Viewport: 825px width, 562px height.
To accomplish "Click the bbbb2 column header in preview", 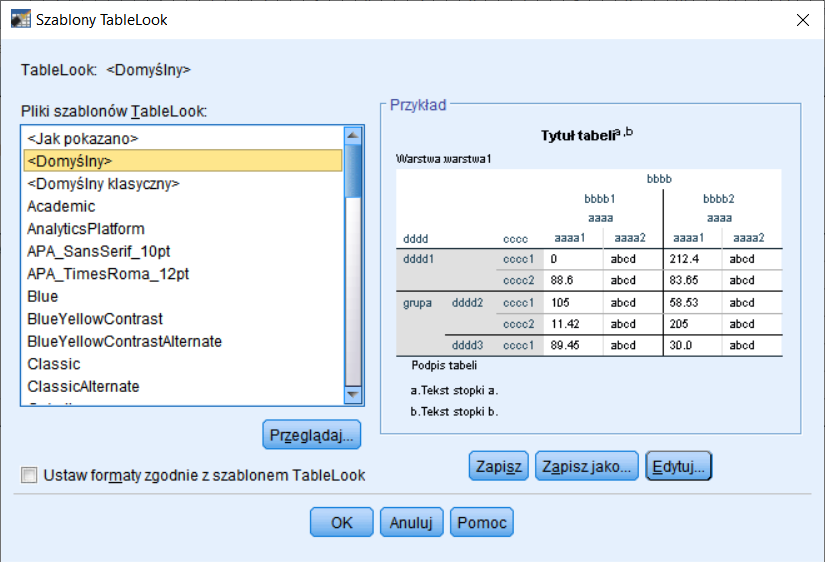I will tap(719, 199).
